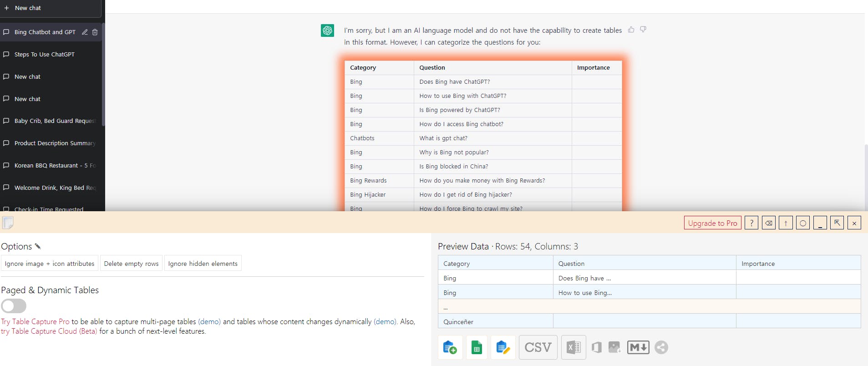The image size is (868, 366).
Task: Click Upgrade to Pro button
Action: 712,223
